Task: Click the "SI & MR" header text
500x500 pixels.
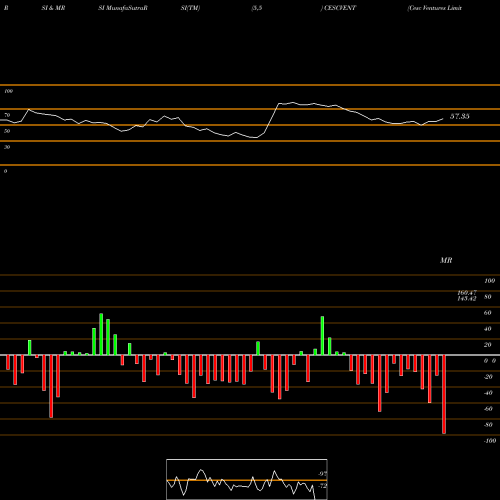Action: (53, 8)
